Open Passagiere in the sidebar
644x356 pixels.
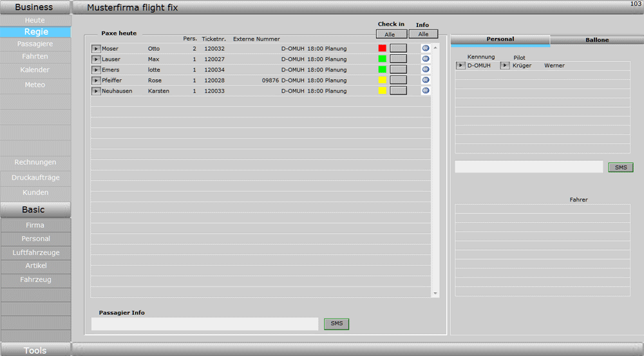[x=35, y=44]
